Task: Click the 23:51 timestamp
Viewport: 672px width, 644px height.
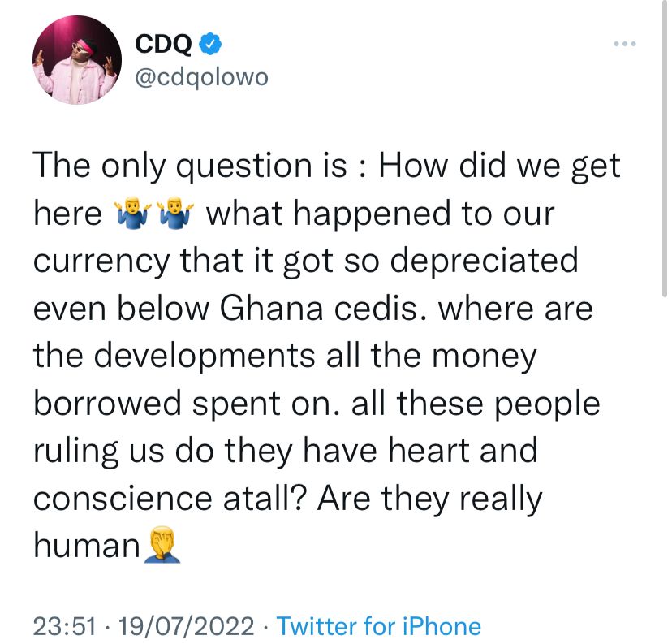Action: pos(64,626)
